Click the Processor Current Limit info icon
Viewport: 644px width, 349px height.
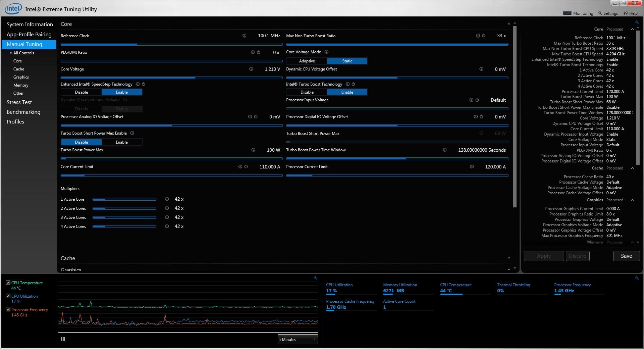tap(472, 167)
